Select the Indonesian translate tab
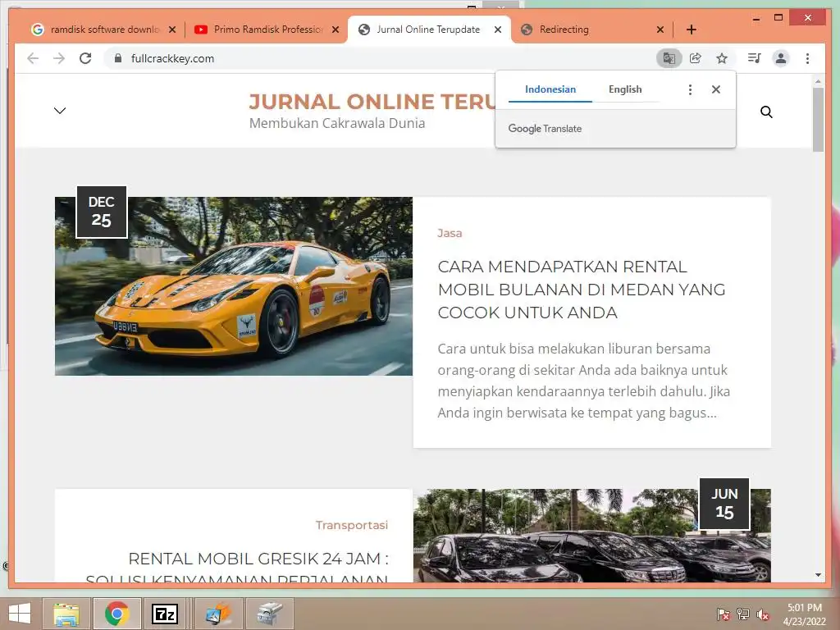 (x=550, y=89)
